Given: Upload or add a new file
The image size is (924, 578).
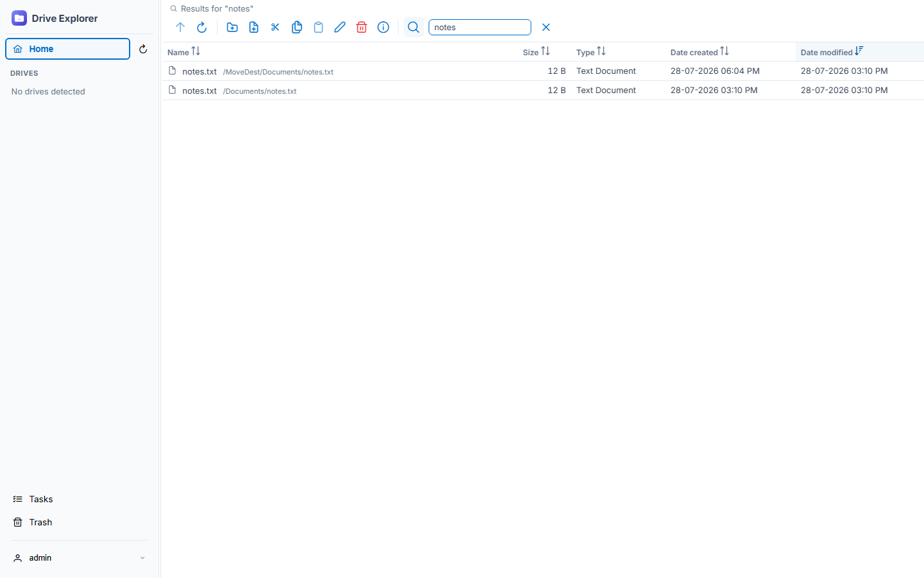Looking at the screenshot, I should pos(253,27).
